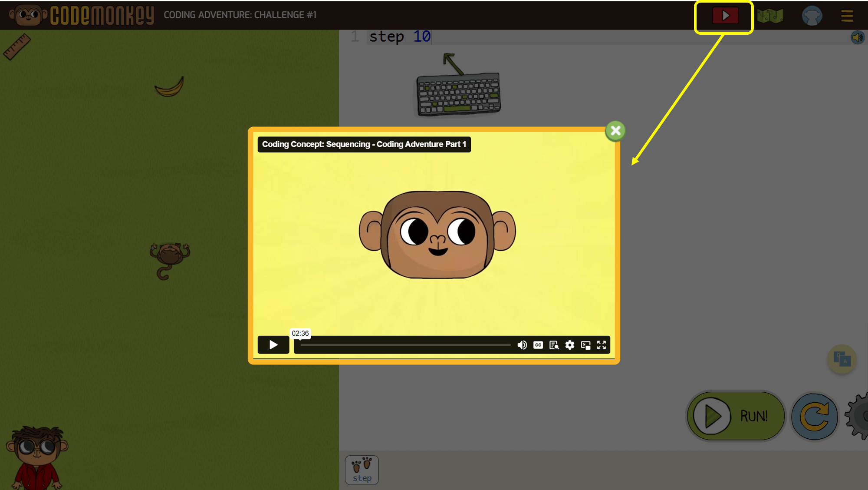Play the Sequencing concept video

point(273,345)
